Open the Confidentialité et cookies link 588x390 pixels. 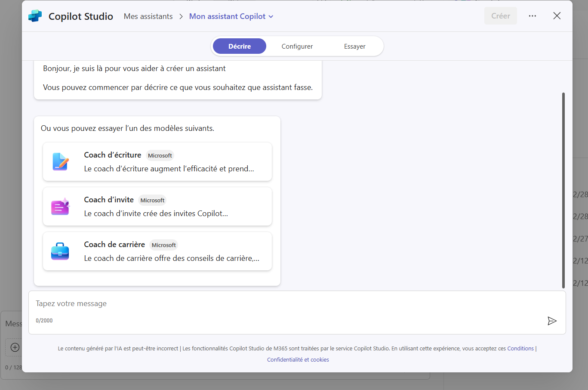tap(298, 360)
